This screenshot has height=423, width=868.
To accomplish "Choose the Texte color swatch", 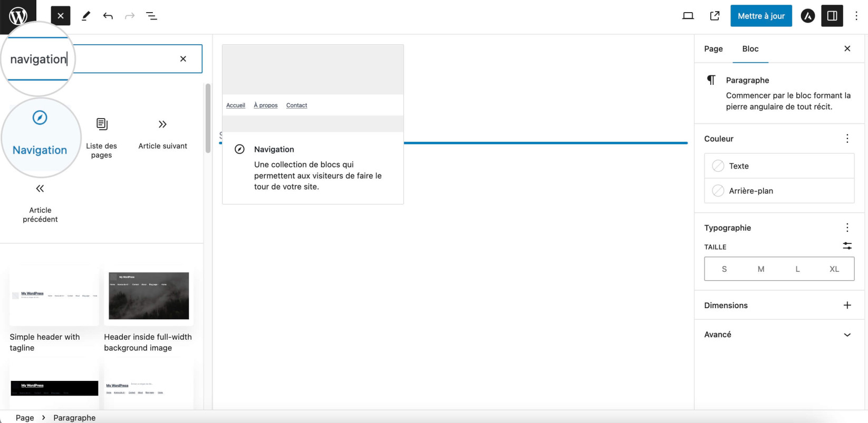I will (779, 166).
